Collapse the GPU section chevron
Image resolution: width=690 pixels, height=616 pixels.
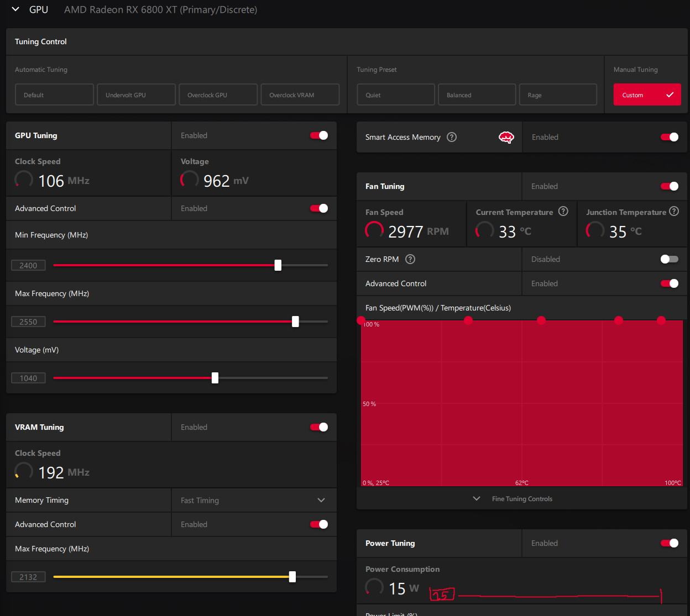tap(15, 9)
